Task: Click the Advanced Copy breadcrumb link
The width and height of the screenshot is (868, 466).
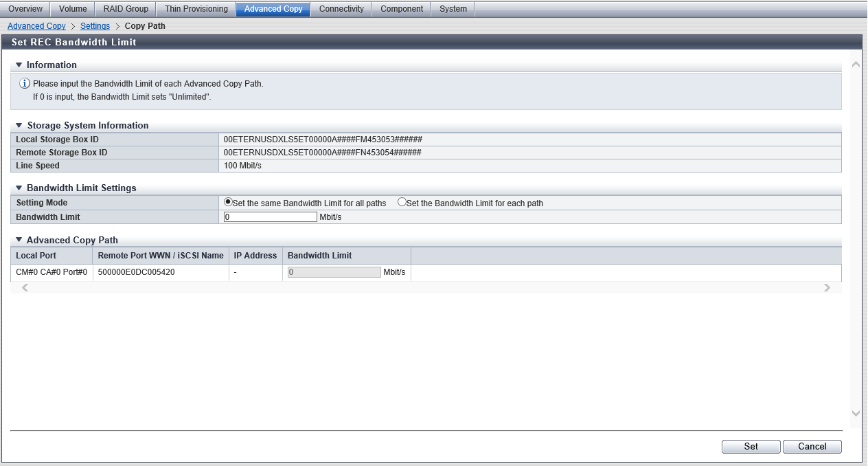Action: click(36, 26)
